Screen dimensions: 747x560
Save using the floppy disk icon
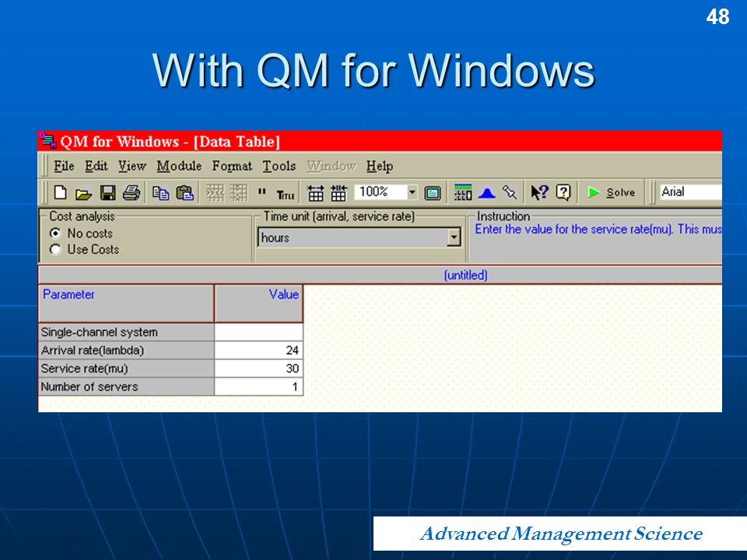[x=107, y=193]
